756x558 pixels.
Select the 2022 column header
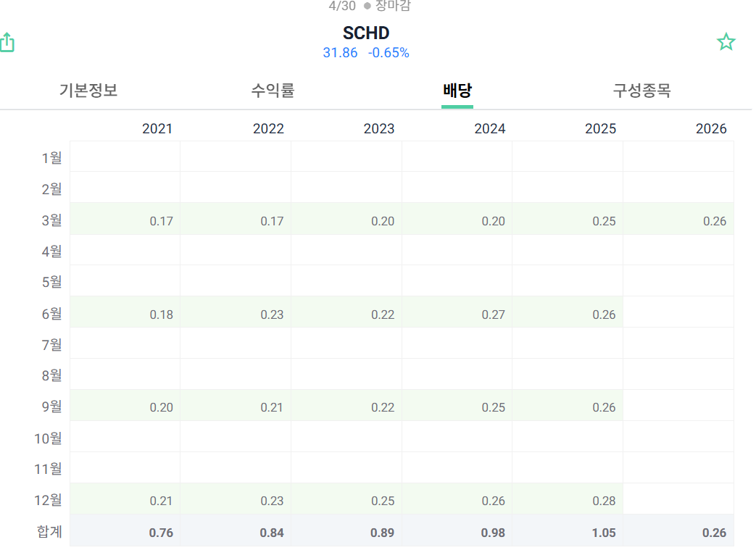click(x=268, y=129)
